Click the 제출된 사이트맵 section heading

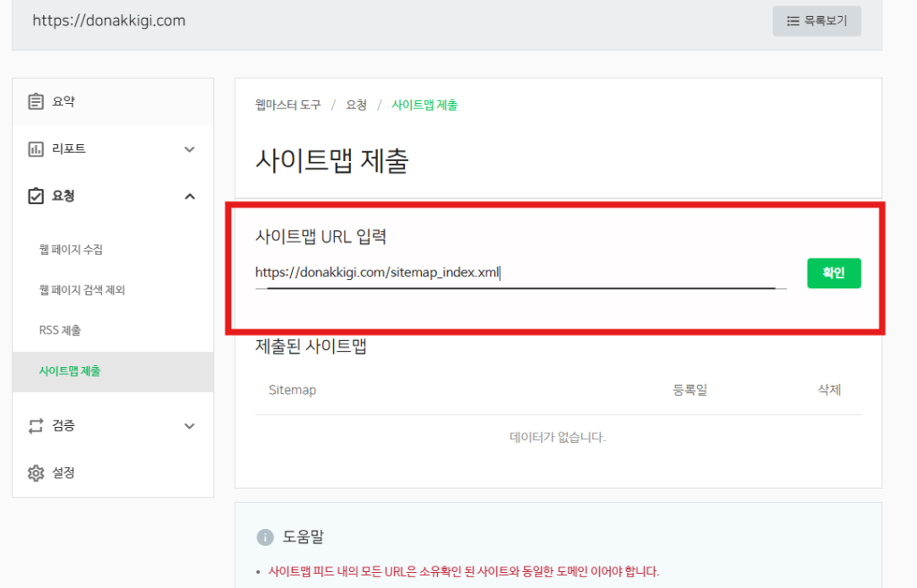311,346
